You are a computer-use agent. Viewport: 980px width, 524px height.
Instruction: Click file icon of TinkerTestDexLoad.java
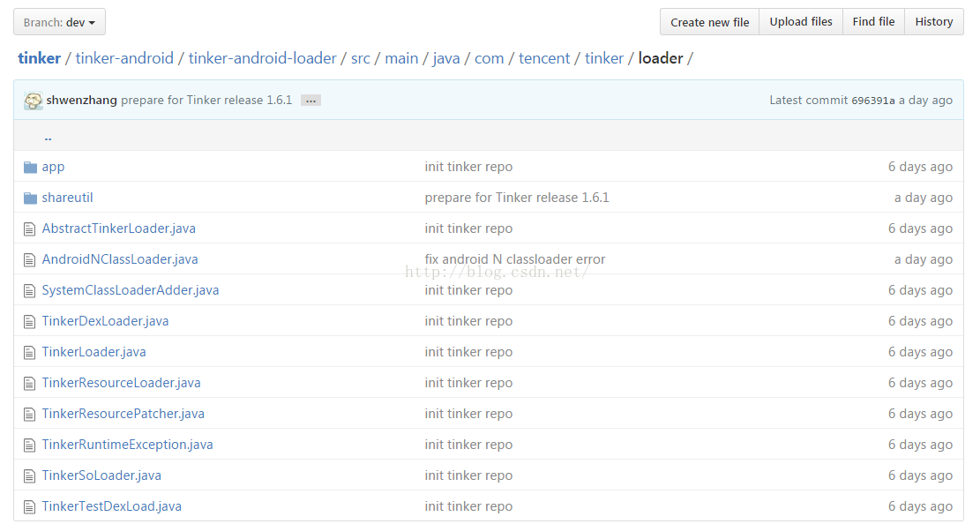29,506
